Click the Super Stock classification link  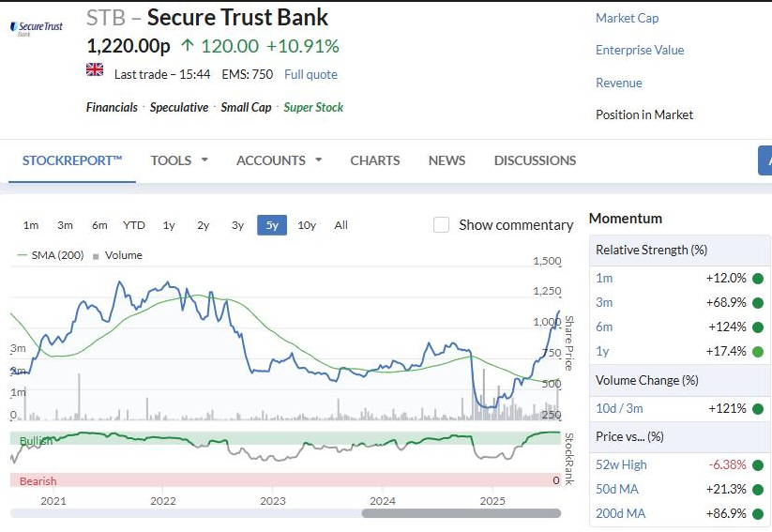pyautogui.click(x=313, y=107)
